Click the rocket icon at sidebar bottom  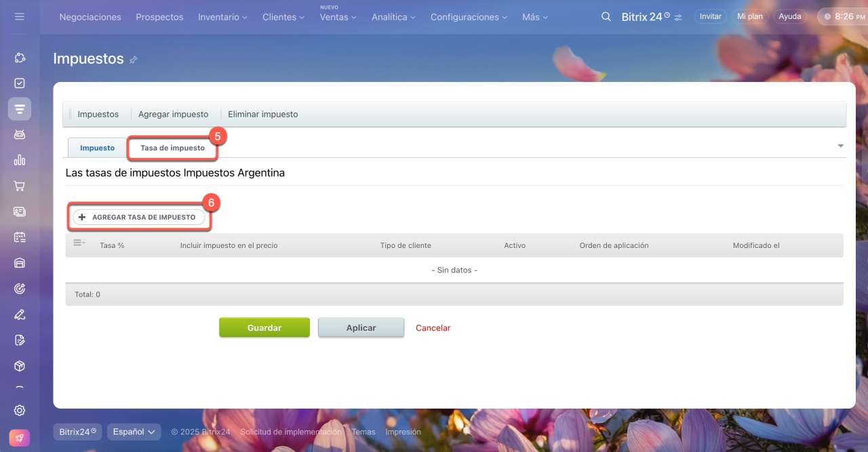click(20, 438)
